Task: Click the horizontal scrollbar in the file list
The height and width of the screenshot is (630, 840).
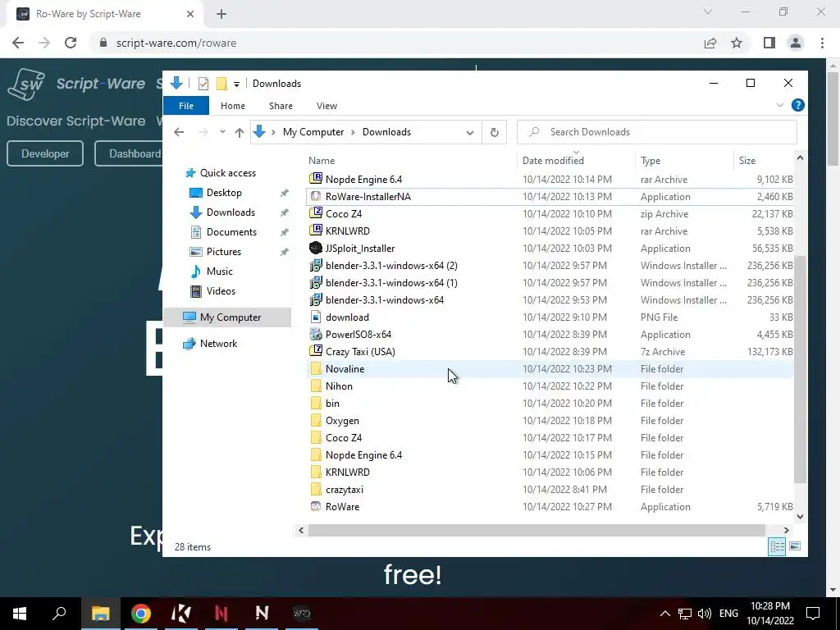Action: coord(536,531)
